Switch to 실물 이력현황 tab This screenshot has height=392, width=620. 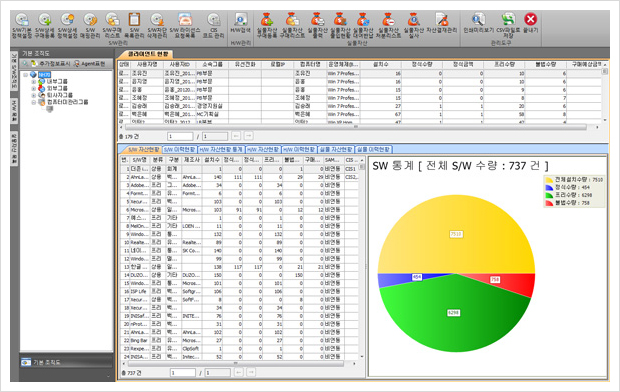[x=373, y=150]
